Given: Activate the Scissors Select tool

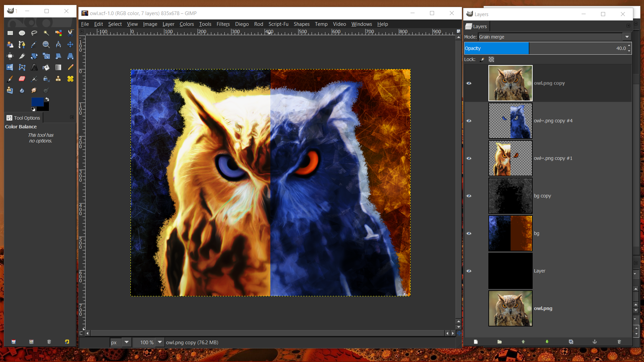Looking at the screenshot, I should pyautogui.click(x=70, y=33).
